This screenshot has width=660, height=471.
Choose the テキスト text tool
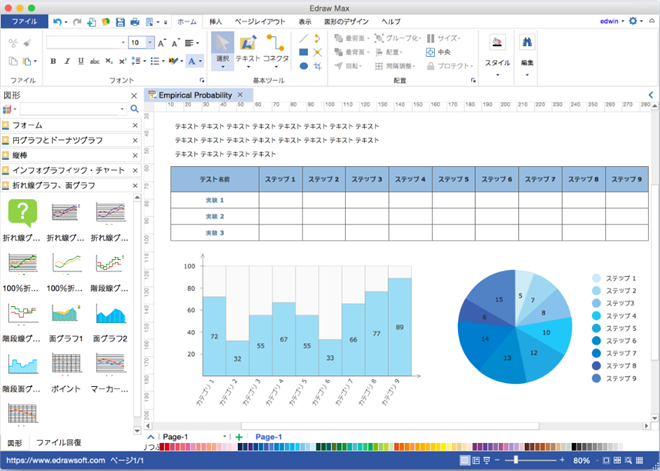coord(247,48)
